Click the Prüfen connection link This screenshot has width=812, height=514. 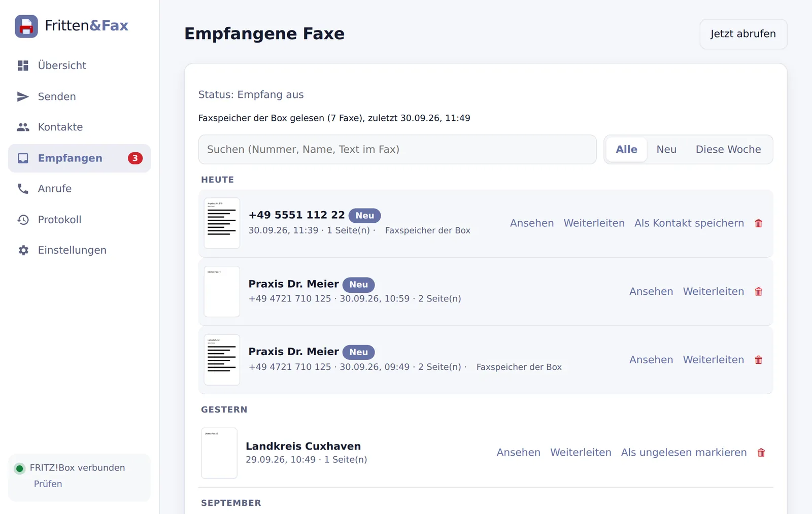48,484
